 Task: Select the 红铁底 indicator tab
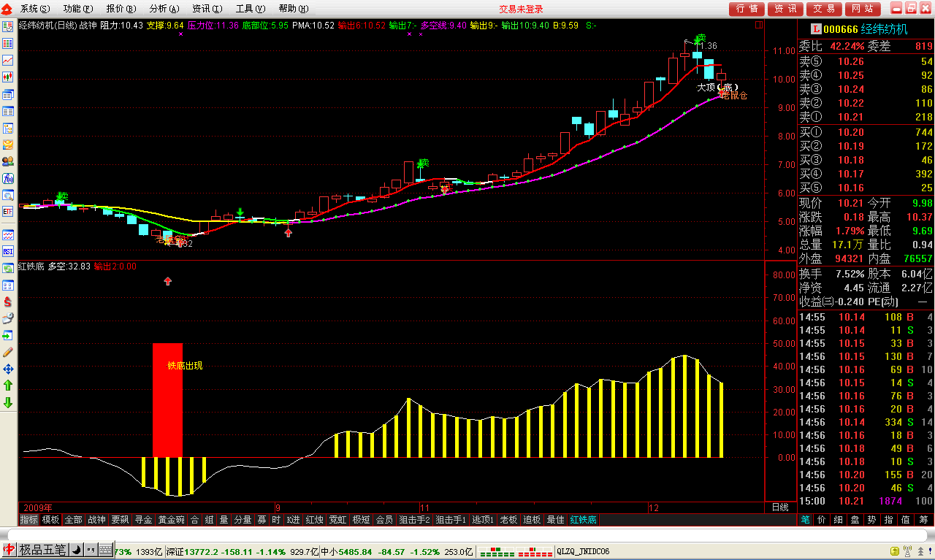[x=583, y=520]
